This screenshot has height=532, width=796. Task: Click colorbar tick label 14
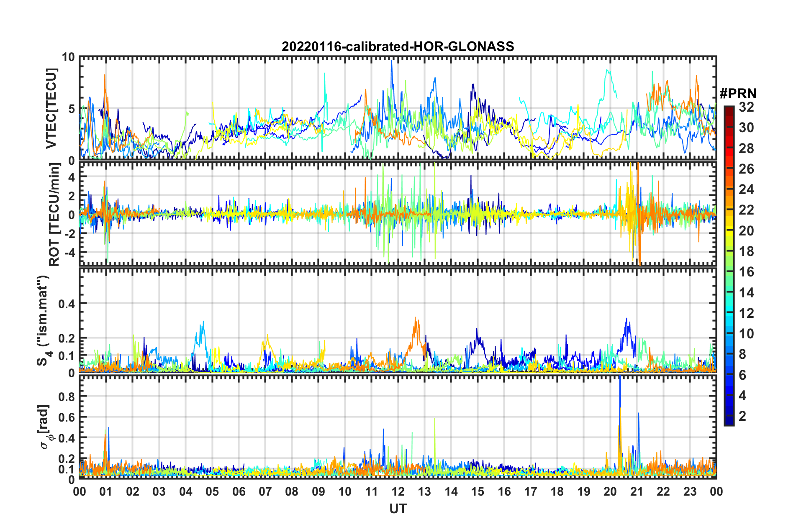point(746,292)
